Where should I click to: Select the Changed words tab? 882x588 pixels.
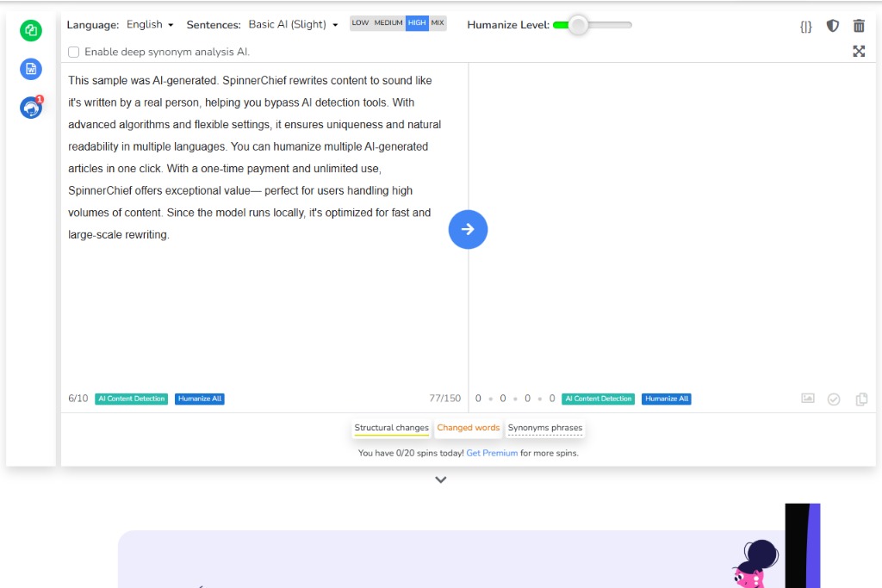(x=468, y=428)
